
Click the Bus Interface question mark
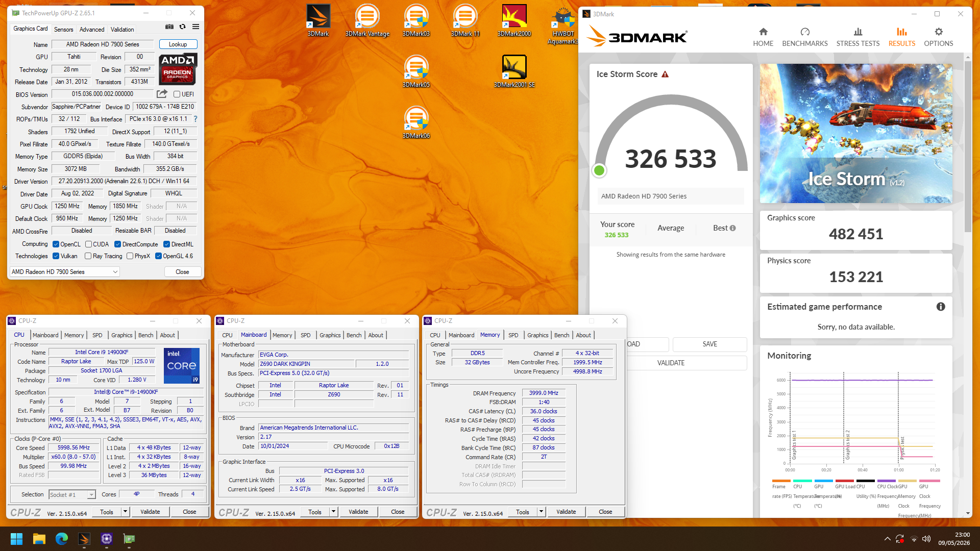(x=195, y=119)
